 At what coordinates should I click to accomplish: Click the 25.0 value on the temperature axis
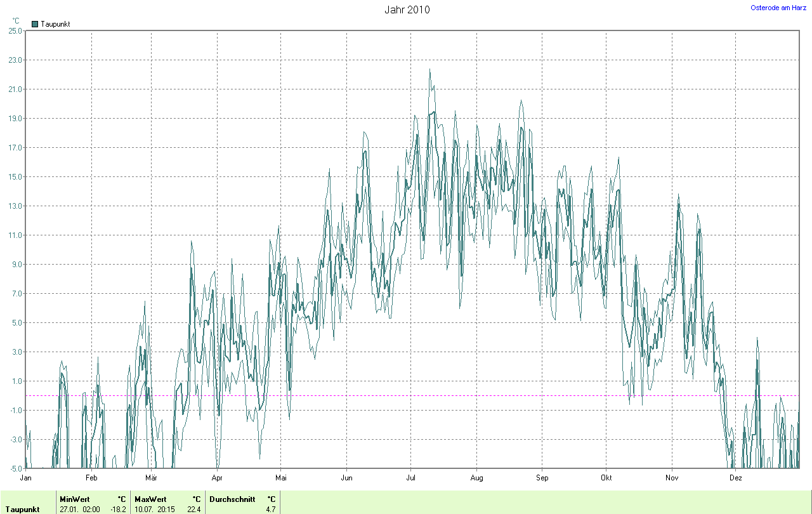click(x=15, y=30)
